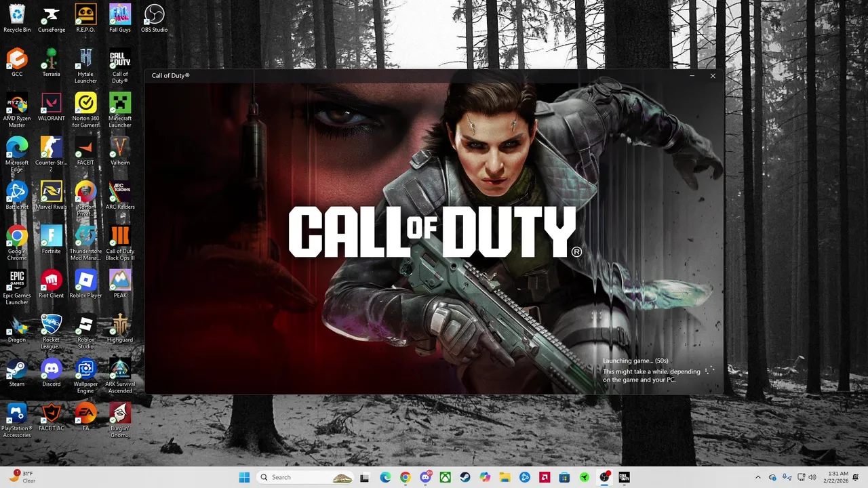Click Call of Duty taskbar button
868x488 pixels.
[624, 477]
